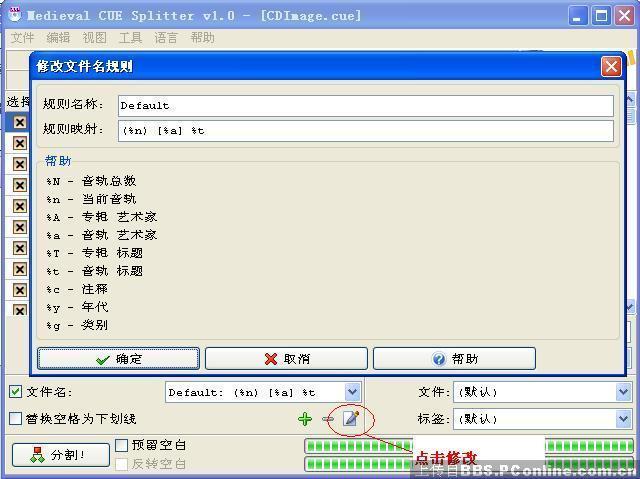Click the 规则映射 input field
Screen dimensions: 640x479
point(366,131)
